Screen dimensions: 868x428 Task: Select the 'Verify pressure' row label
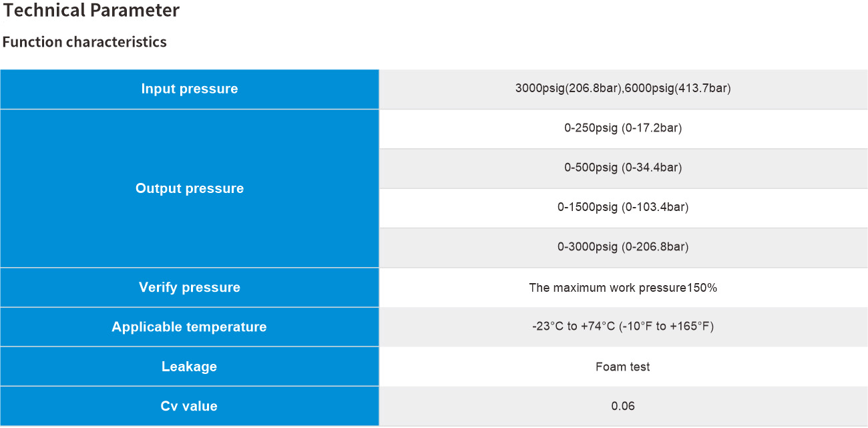click(x=190, y=287)
